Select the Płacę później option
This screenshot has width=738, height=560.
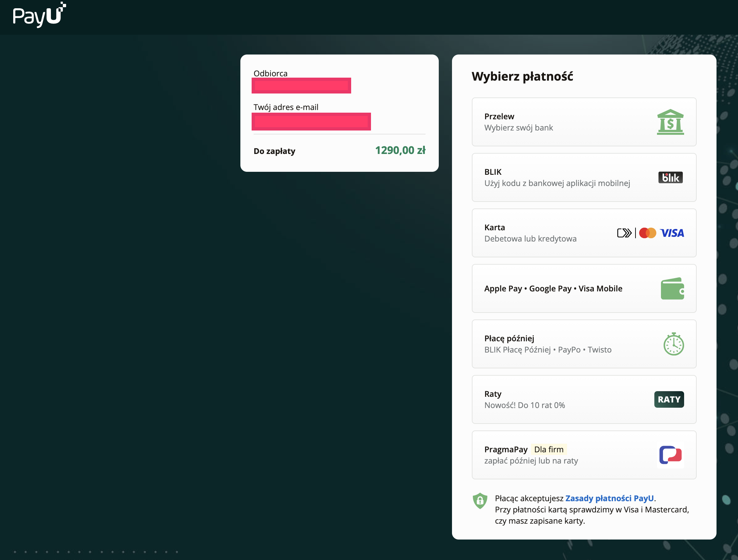coord(584,344)
